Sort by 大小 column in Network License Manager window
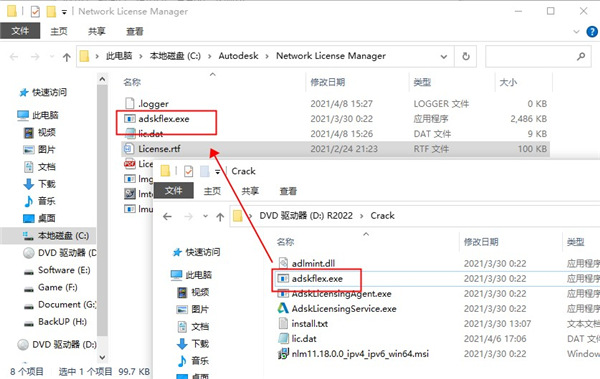 click(508, 82)
